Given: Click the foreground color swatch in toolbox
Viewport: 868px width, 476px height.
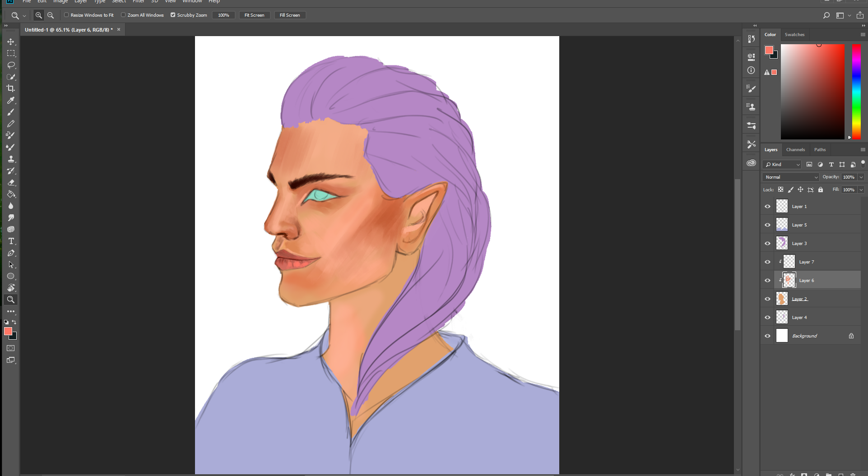Looking at the screenshot, I should [x=8, y=331].
